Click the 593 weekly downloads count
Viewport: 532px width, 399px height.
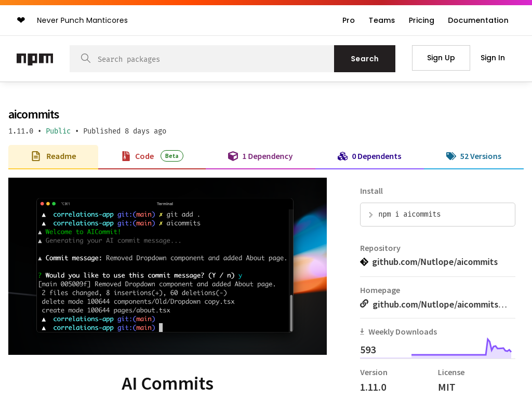click(368, 350)
